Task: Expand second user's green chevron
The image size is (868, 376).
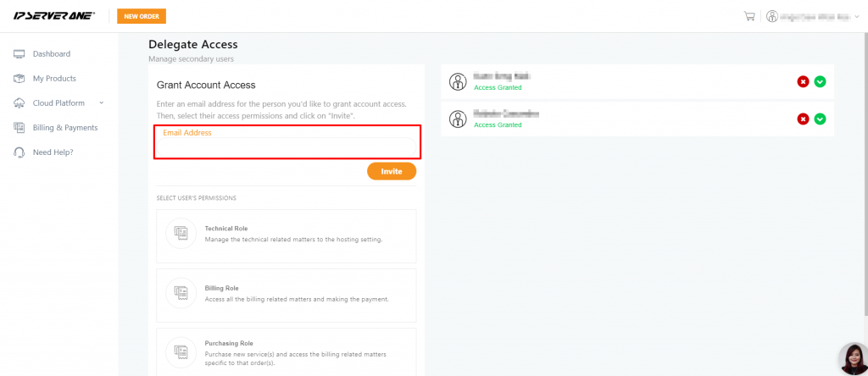Action: pyautogui.click(x=821, y=119)
